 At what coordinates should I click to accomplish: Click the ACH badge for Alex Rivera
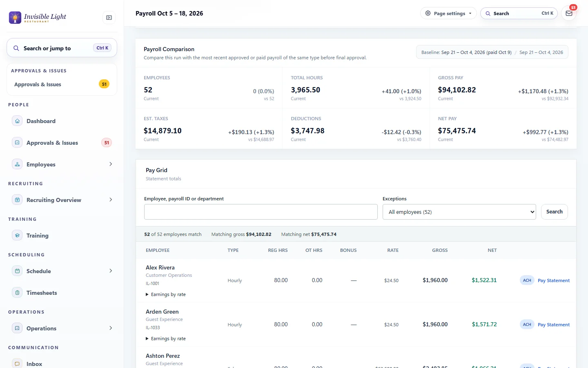point(527,280)
